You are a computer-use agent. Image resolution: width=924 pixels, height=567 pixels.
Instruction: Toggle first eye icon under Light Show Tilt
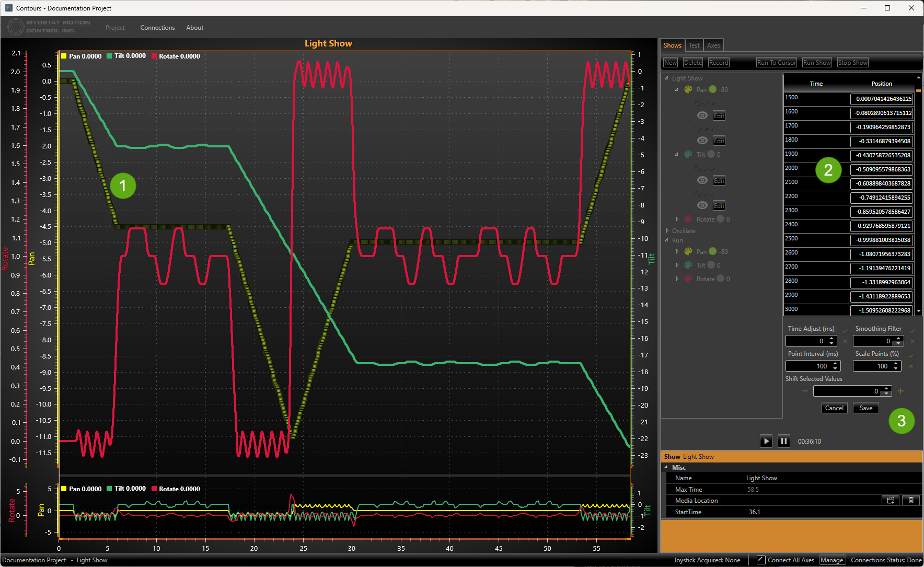[702, 180]
